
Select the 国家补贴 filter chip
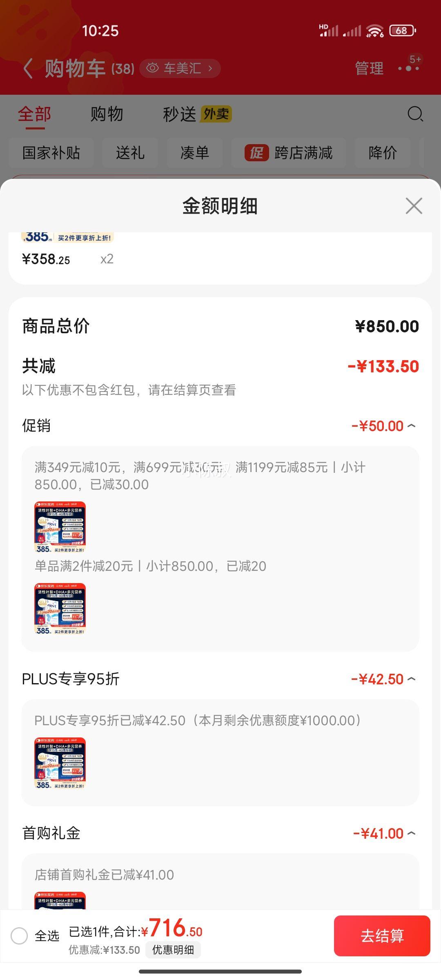(51, 153)
